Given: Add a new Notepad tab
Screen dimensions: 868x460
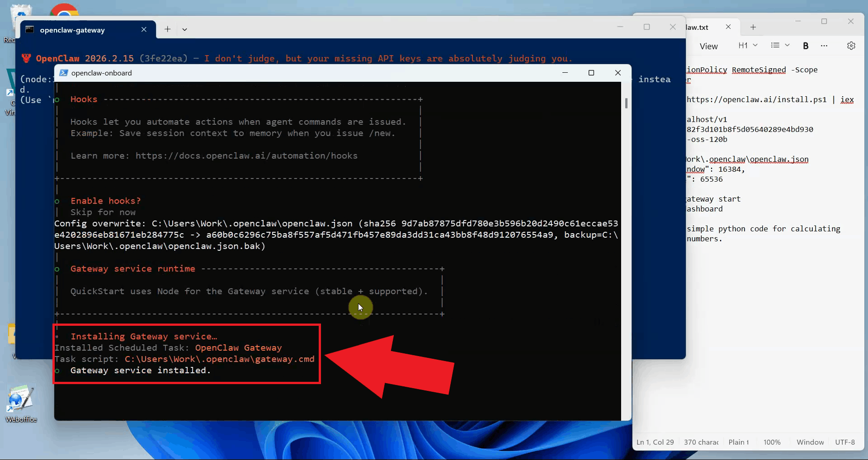Looking at the screenshot, I should coord(753,27).
